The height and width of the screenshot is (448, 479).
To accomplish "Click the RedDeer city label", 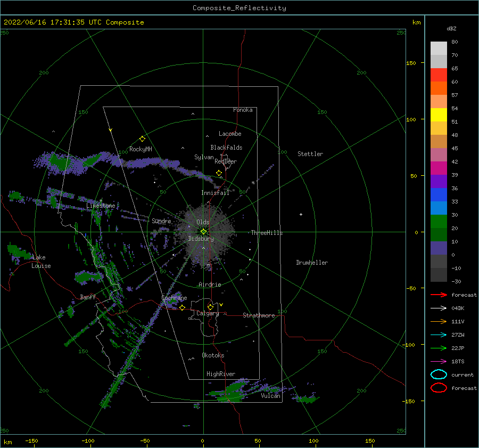I will pos(226,161).
